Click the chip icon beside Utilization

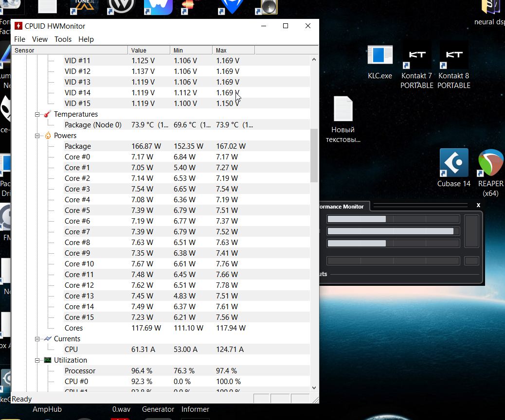point(48,360)
